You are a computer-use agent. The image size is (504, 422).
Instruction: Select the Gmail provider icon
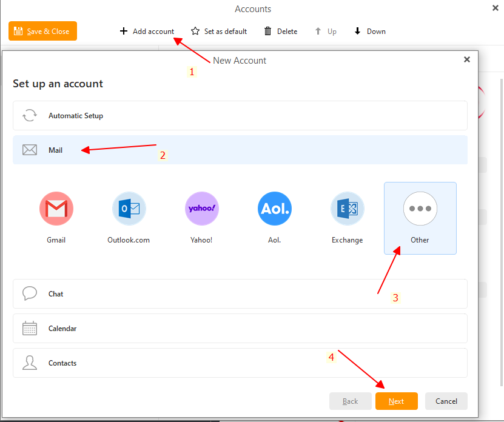tap(56, 209)
